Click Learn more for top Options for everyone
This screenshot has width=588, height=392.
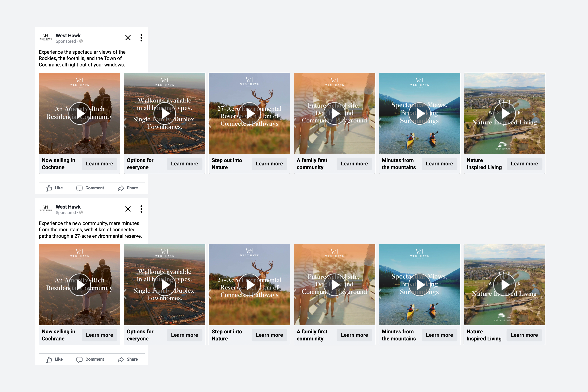(x=184, y=164)
